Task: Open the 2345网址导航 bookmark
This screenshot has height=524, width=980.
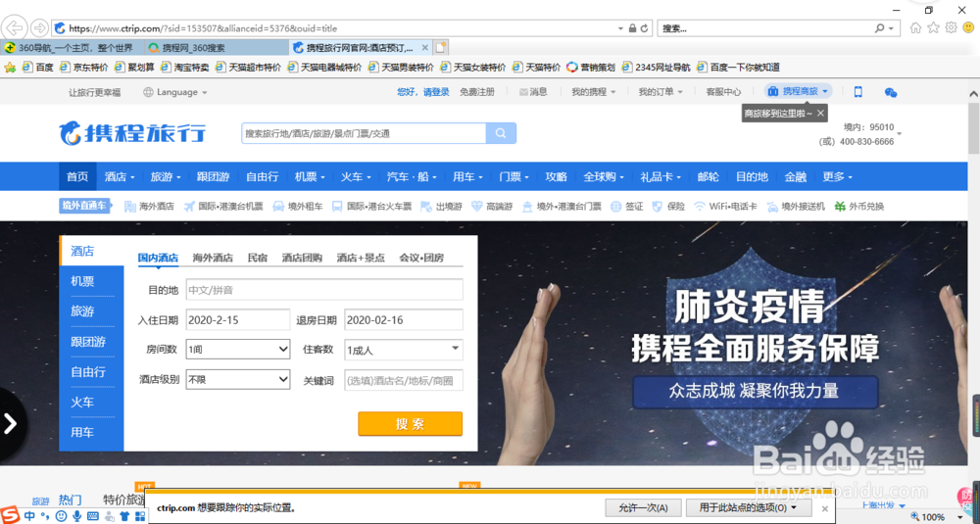Action: coord(657,68)
